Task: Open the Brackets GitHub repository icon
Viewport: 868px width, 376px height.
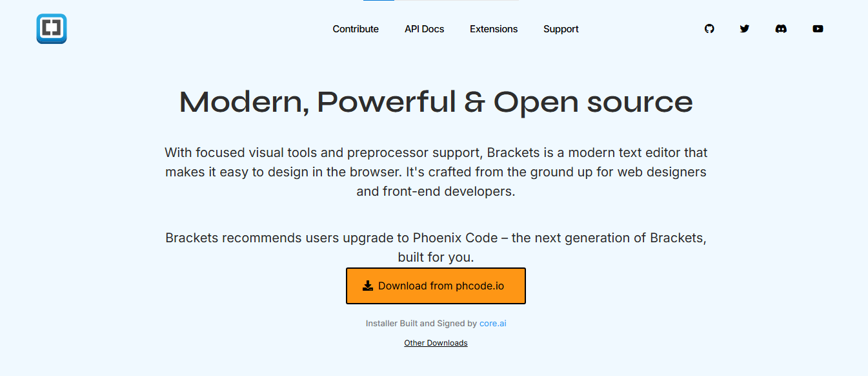Action: point(709,28)
